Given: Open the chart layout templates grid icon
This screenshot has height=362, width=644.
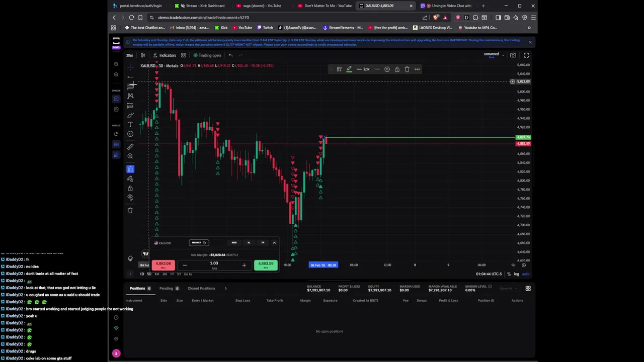Looking at the screenshot, I should pos(184,55).
